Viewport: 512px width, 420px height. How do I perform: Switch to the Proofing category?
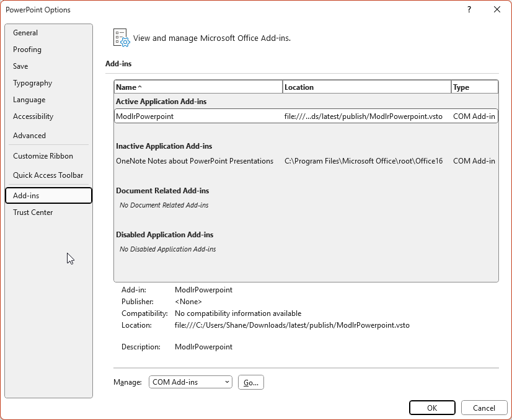[27, 49]
